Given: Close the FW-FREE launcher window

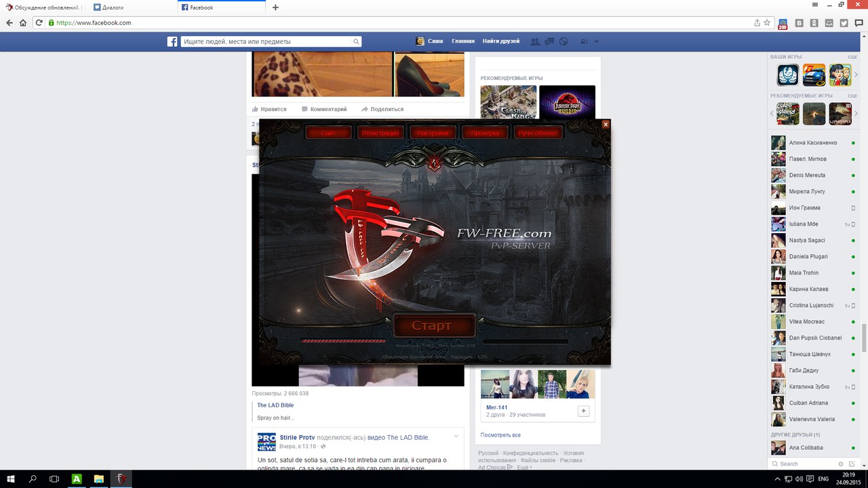Looking at the screenshot, I should [x=606, y=124].
